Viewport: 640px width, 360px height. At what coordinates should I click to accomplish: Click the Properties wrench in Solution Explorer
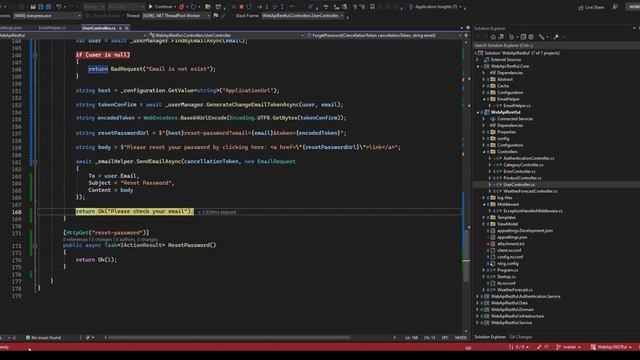(x=556, y=37)
